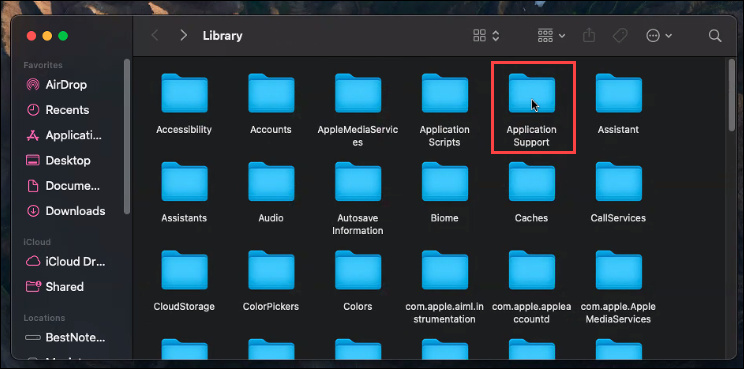744x369 pixels.
Task: Go back with the left arrow
Action: pyautogui.click(x=155, y=36)
